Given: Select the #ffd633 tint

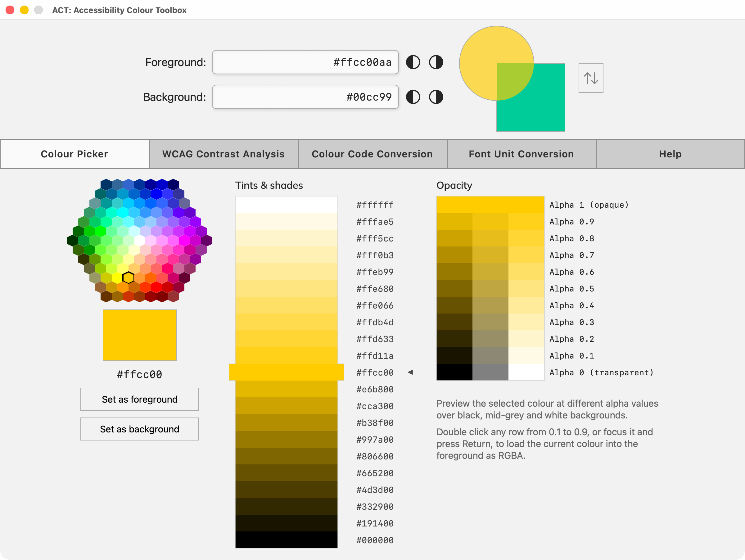Looking at the screenshot, I should pos(286,339).
